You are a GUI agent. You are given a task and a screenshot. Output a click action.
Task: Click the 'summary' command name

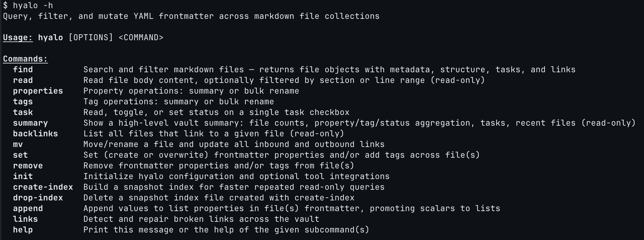pos(30,123)
